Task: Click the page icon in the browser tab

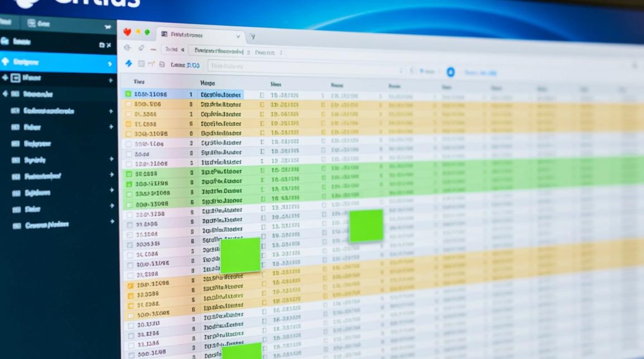Action: pyautogui.click(x=164, y=34)
